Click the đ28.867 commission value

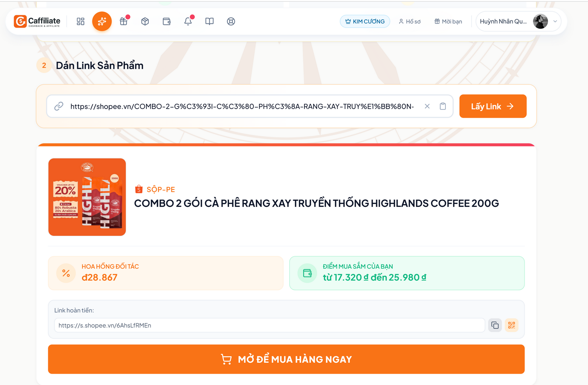pyautogui.click(x=100, y=277)
